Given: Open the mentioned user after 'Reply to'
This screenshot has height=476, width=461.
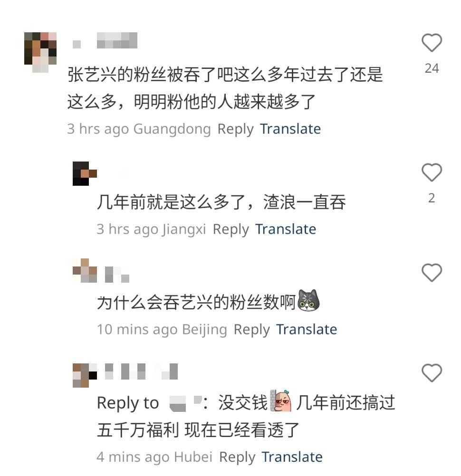Looking at the screenshot, I should 185,404.
